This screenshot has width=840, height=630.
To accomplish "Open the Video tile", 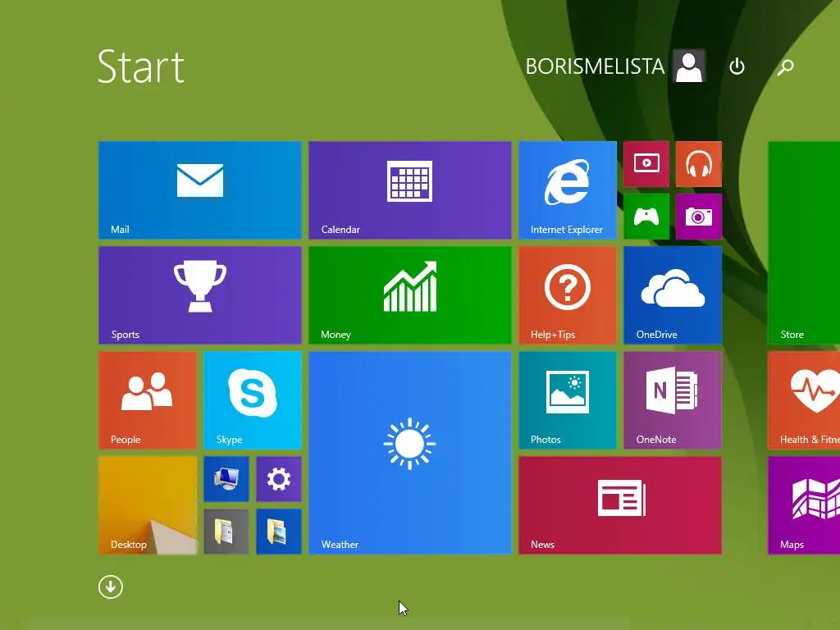I will (x=646, y=164).
